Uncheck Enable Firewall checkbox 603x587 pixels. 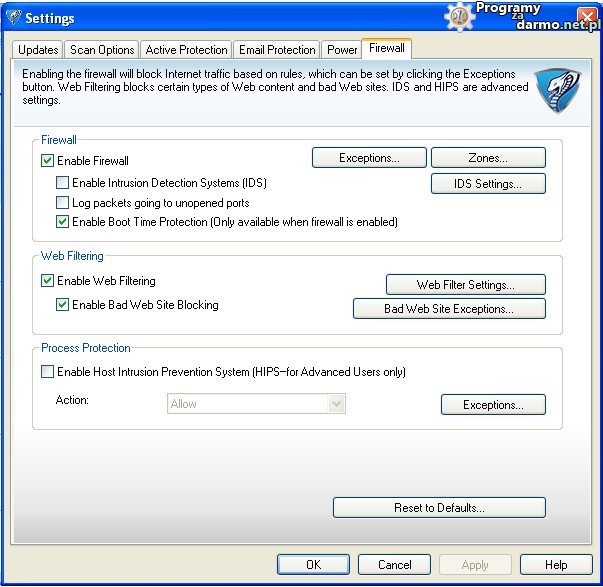pyautogui.click(x=48, y=161)
